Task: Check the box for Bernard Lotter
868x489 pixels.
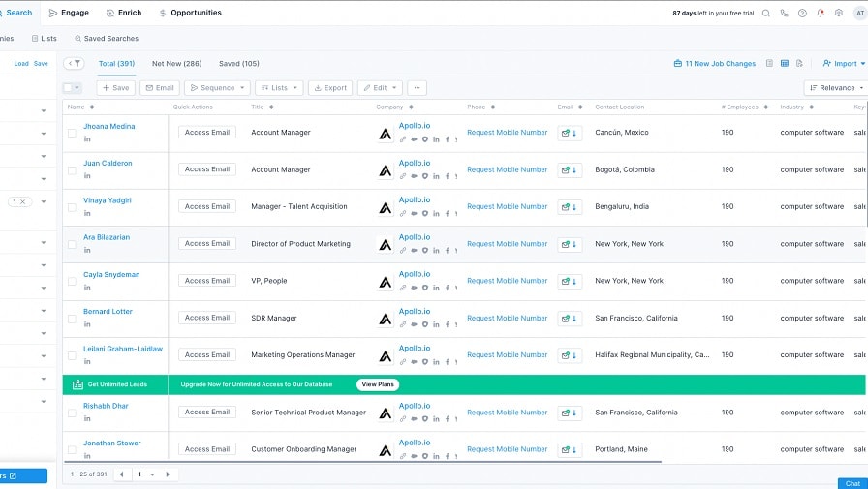Action: [72, 319]
